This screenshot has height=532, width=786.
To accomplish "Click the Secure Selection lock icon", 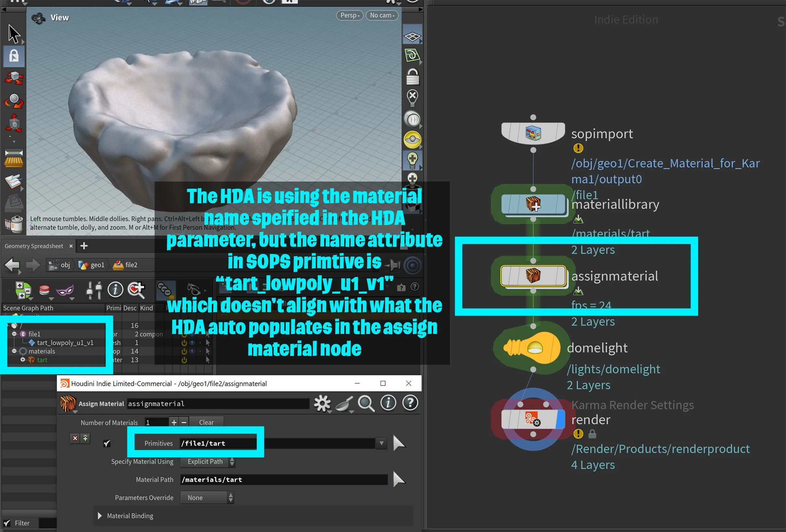I will coord(14,56).
